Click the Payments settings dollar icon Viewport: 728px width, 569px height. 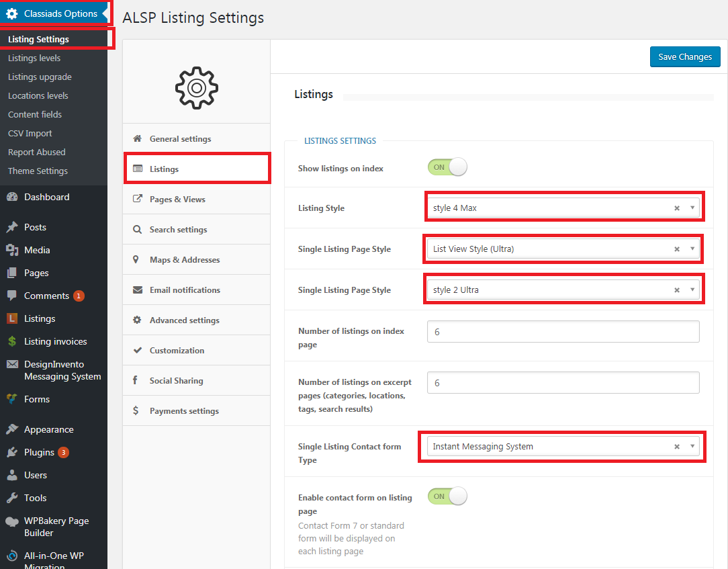coord(136,410)
